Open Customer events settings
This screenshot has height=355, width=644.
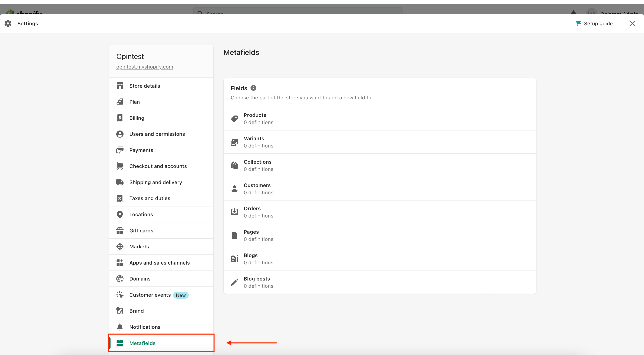click(x=161, y=295)
